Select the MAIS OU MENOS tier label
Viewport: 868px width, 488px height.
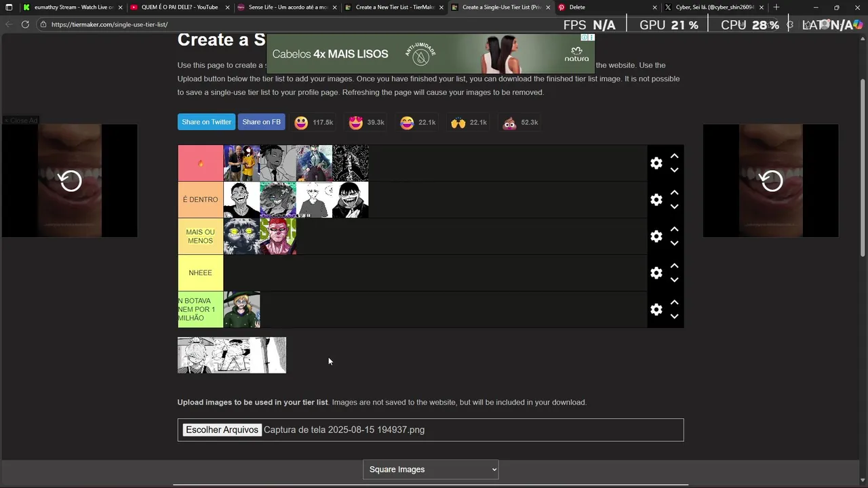pos(200,237)
